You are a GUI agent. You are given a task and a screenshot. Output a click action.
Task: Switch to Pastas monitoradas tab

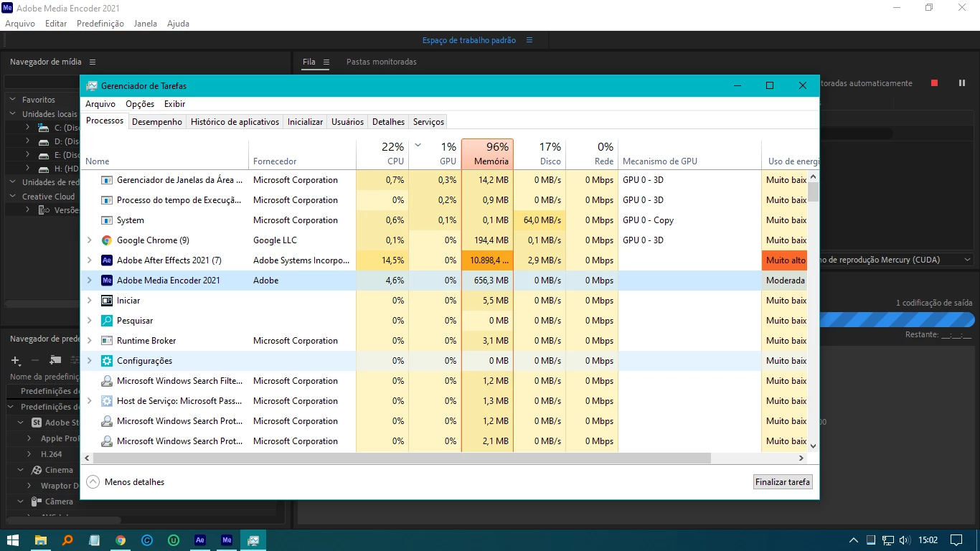382,62
